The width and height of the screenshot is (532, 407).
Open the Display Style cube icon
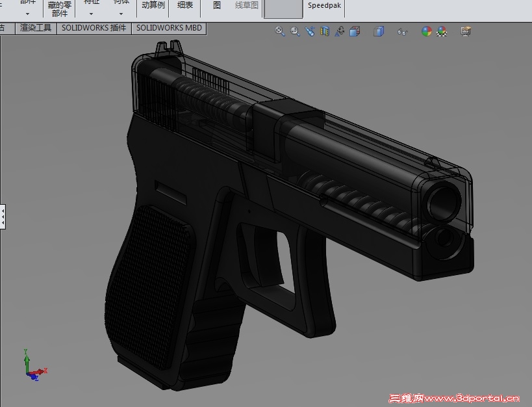click(x=379, y=31)
